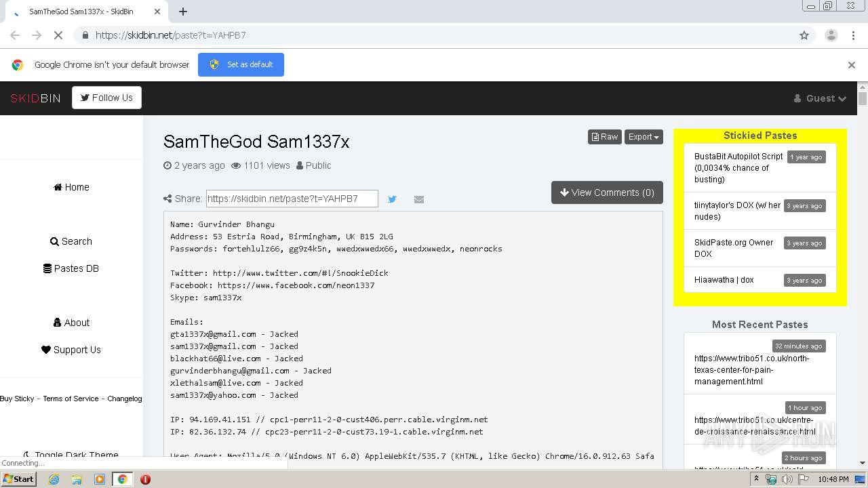The width and height of the screenshot is (868, 488).
Task: Click the site lock icon
Action: click(x=85, y=35)
